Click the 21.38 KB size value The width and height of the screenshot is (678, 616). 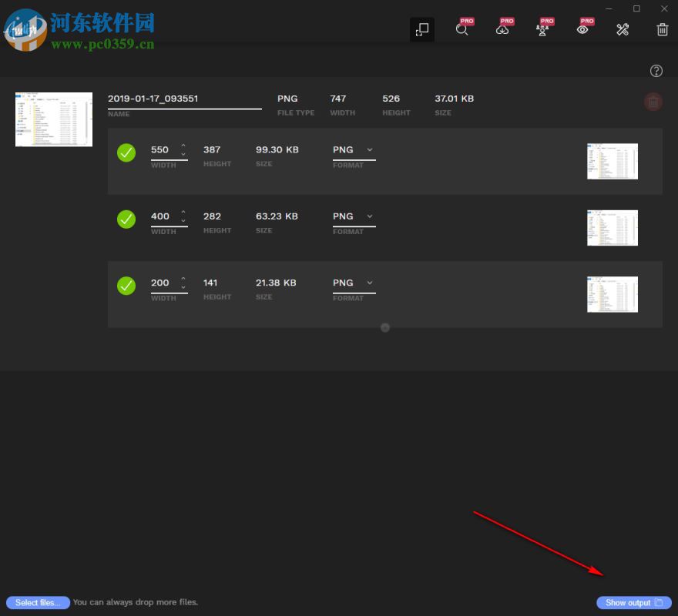pos(276,283)
